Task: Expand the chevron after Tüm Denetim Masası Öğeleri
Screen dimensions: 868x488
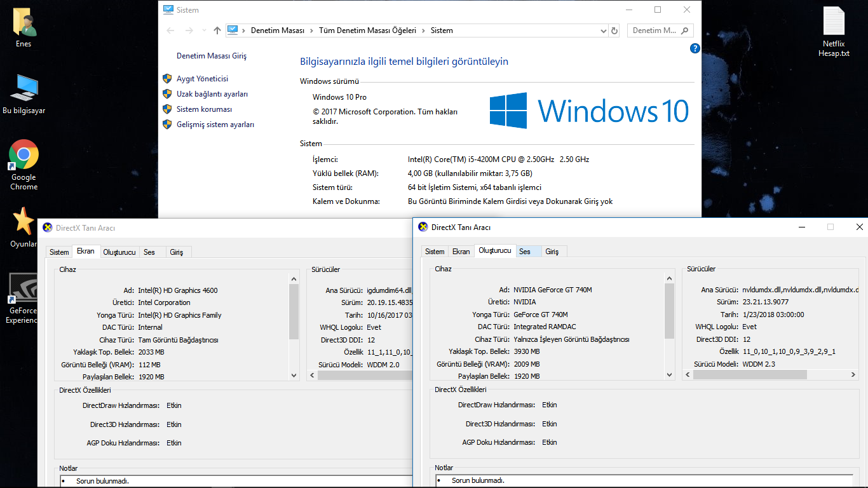Action: pyautogui.click(x=424, y=30)
